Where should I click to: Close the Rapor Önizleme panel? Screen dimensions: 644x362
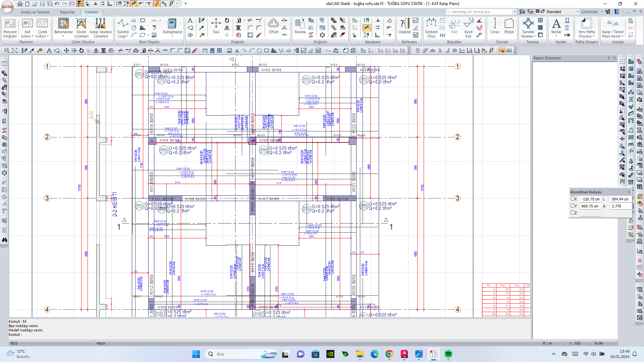[614, 58]
